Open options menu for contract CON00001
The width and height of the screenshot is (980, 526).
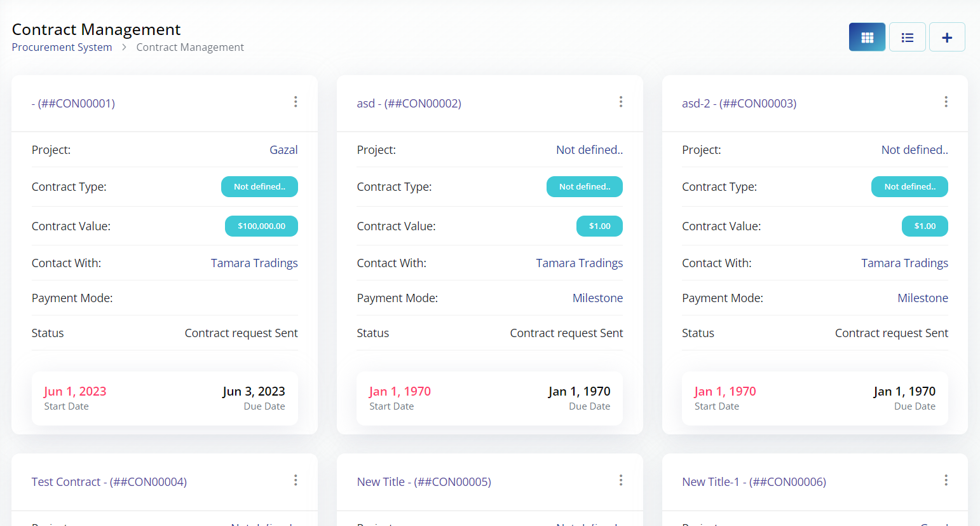296,102
